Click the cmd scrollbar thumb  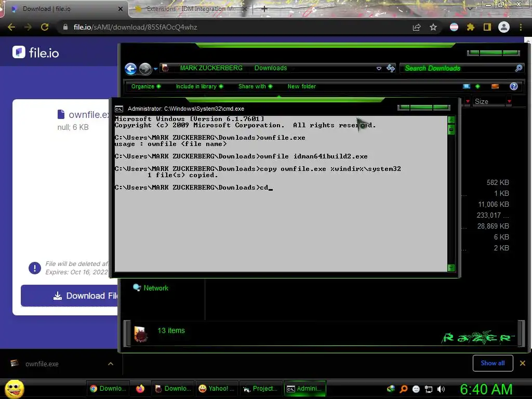451,129
